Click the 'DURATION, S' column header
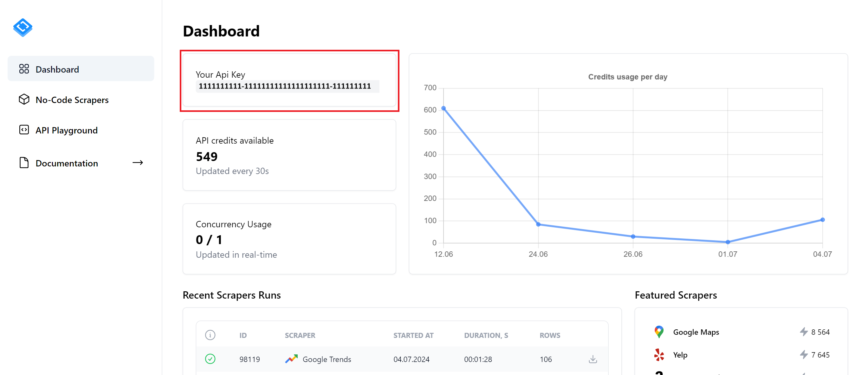868x375 pixels. (486, 335)
